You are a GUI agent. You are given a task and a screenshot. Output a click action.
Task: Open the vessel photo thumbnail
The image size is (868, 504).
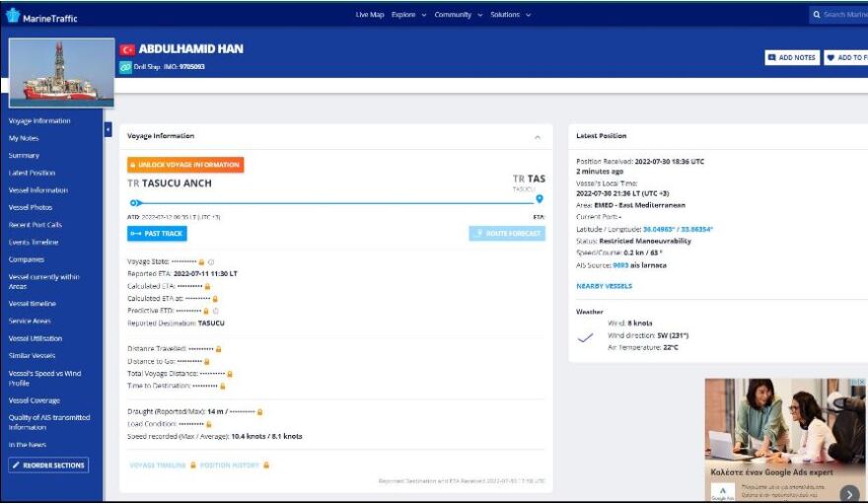coord(54,73)
